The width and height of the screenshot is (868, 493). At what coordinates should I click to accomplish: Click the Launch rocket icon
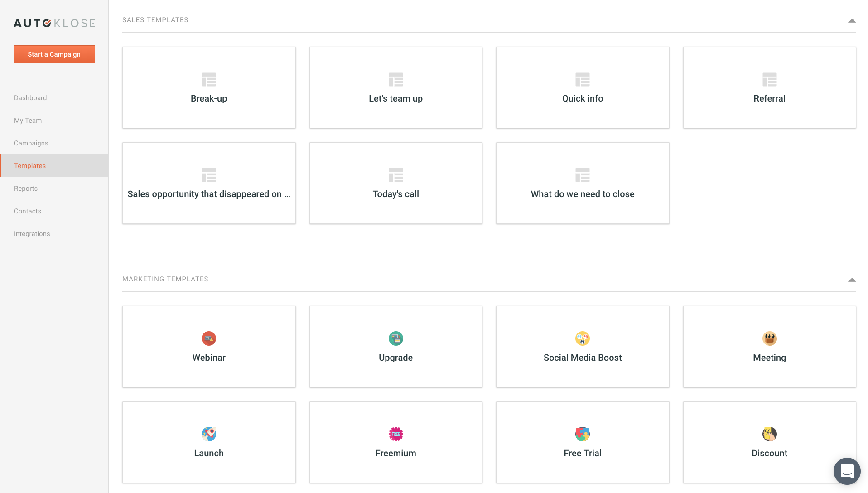point(209,434)
